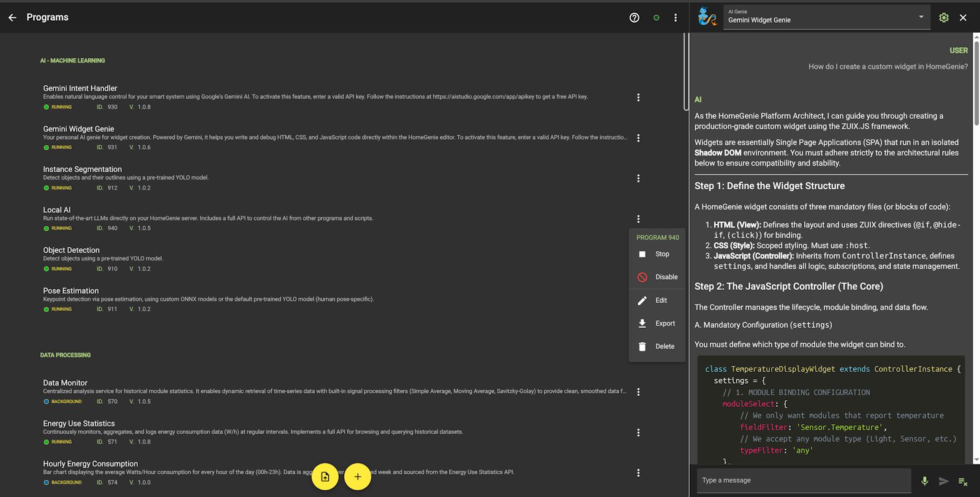The width and height of the screenshot is (980, 497).
Task: Click the back arrow beside Programs
Action: point(12,18)
